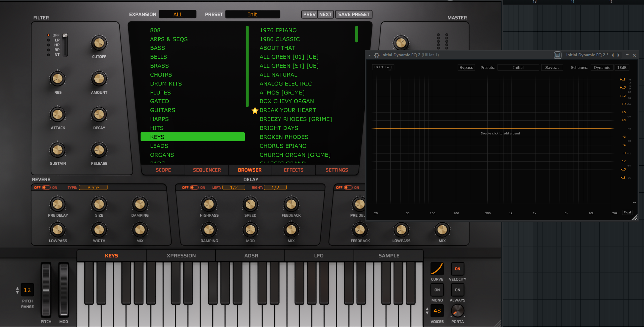Click the previous-preset arrow in EQ titlebar
The image size is (644, 327).
[x=613, y=55]
